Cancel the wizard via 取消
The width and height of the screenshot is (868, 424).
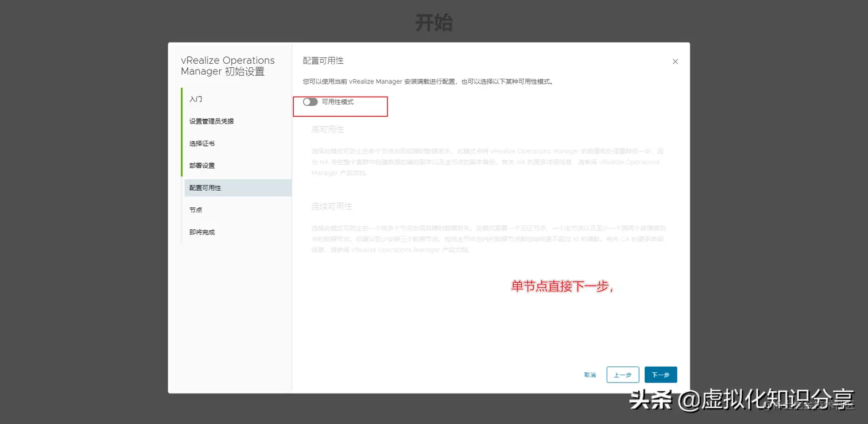(x=590, y=374)
